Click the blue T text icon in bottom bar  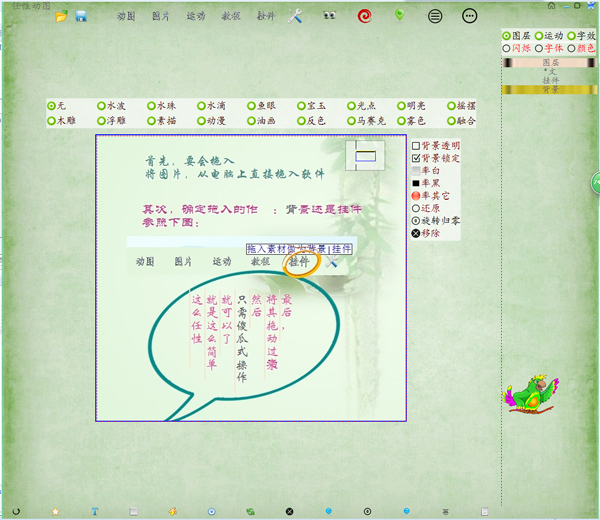[95, 511]
